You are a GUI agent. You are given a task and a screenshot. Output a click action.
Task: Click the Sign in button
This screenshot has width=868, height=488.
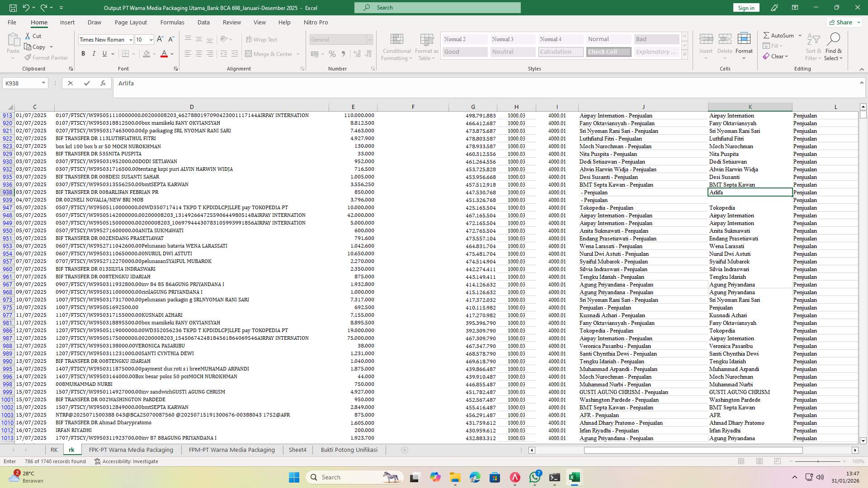point(745,8)
